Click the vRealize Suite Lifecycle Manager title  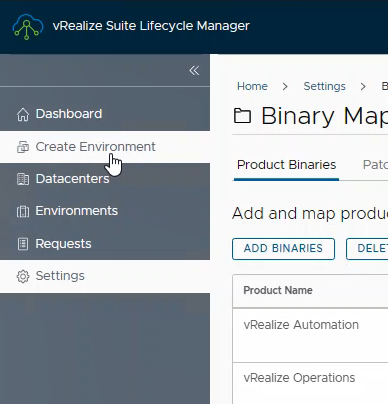(151, 26)
